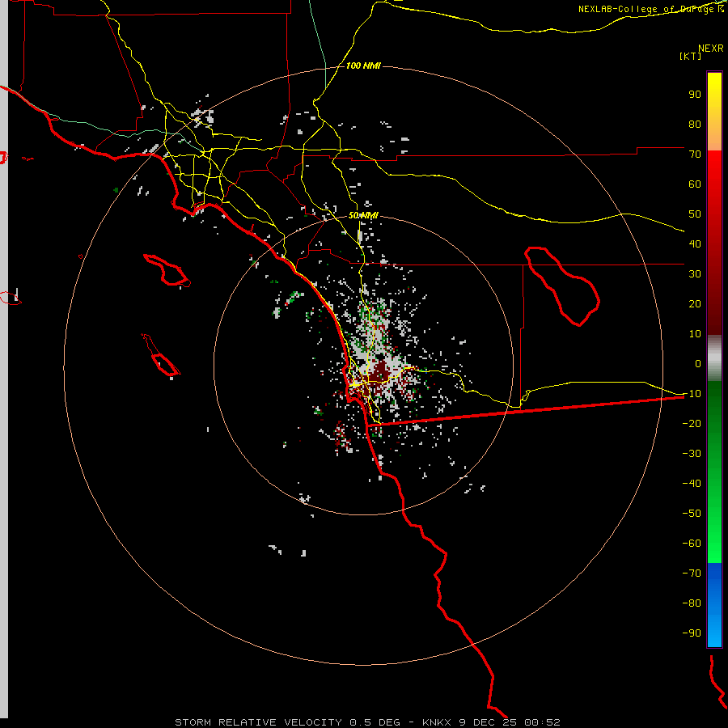Click the -30 value on velocity scale
This screenshot has width=728, height=728.
pos(692,454)
